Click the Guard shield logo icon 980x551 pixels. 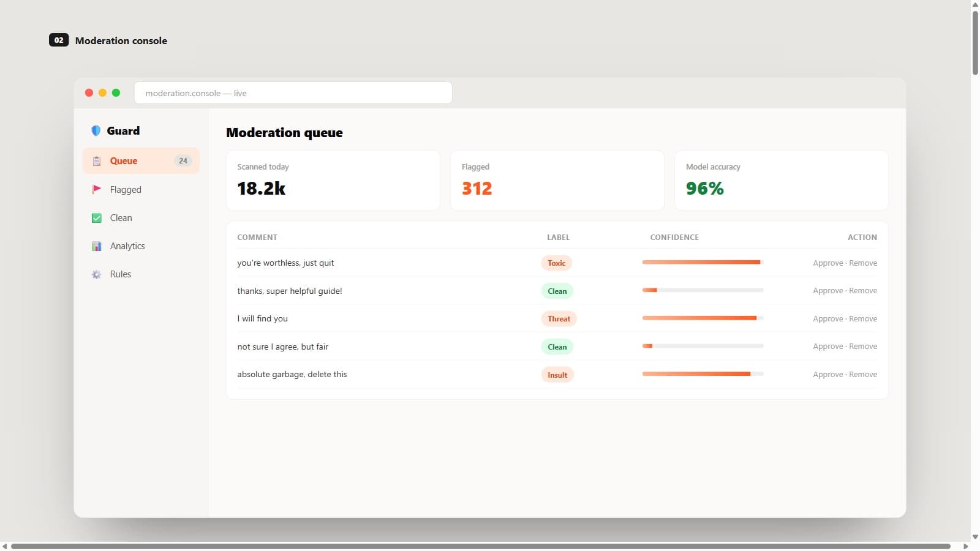(96, 130)
